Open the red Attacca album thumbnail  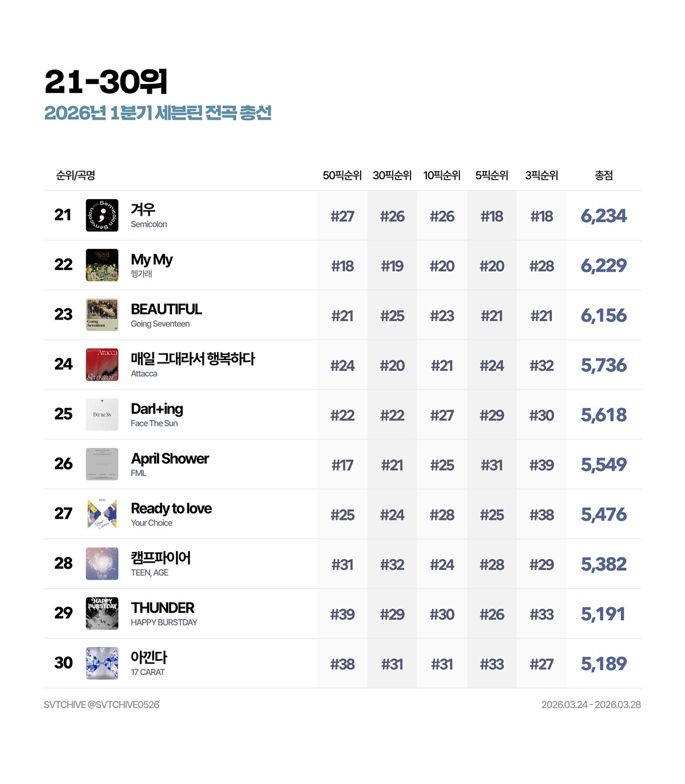102,364
